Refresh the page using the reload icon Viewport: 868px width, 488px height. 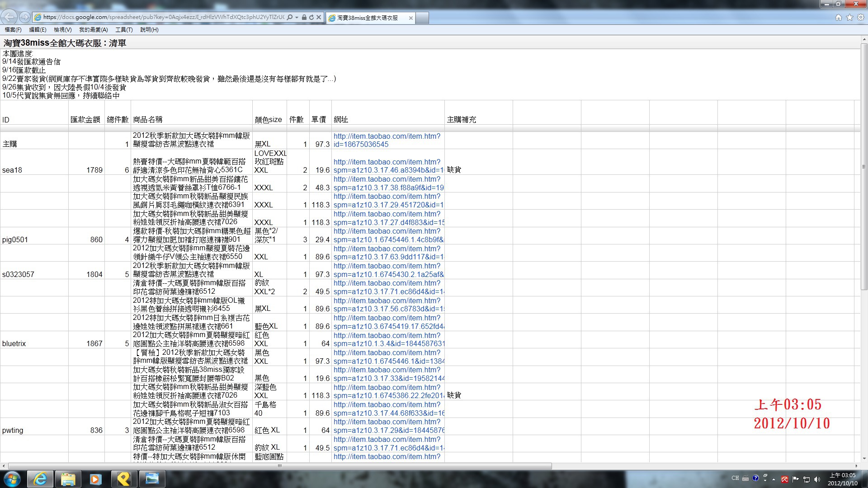[311, 17]
